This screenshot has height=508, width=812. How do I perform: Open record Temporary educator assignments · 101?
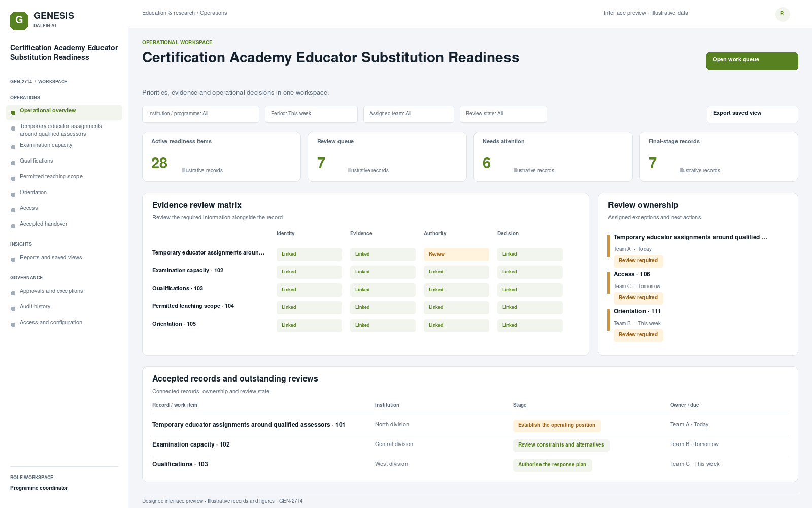click(249, 425)
